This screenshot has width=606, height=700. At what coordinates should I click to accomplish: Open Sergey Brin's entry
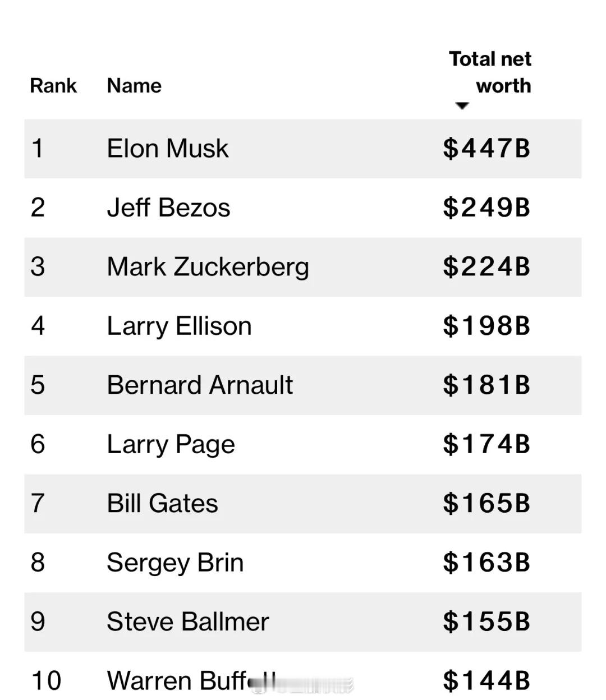pyautogui.click(x=175, y=563)
